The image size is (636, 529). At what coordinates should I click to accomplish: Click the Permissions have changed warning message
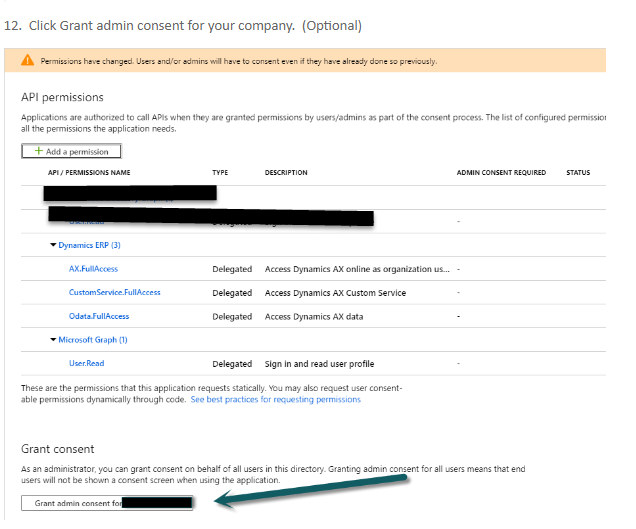[238, 61]
